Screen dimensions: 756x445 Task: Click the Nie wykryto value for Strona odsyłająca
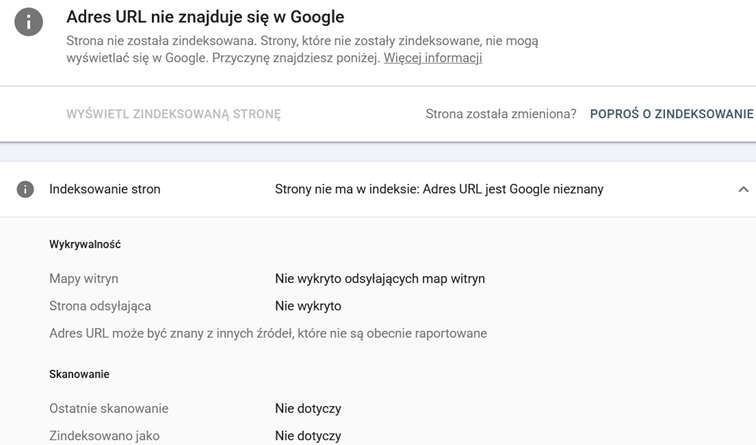pyautogui.click(x=308, y=306)
